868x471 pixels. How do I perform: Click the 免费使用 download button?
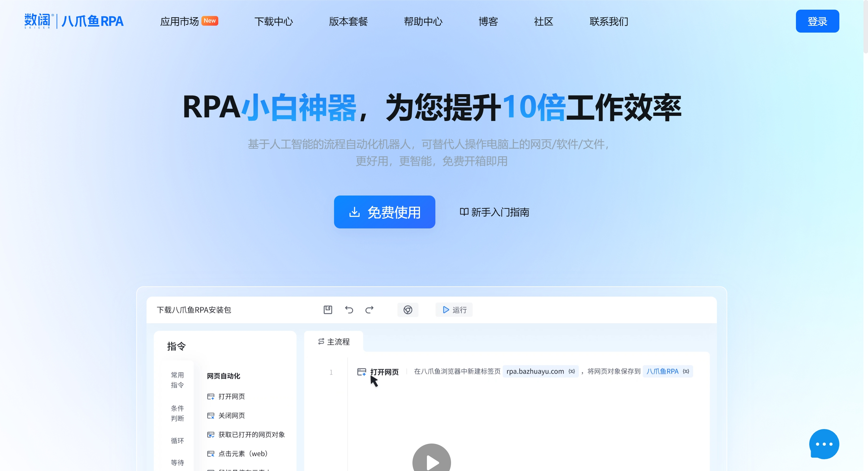384,212
